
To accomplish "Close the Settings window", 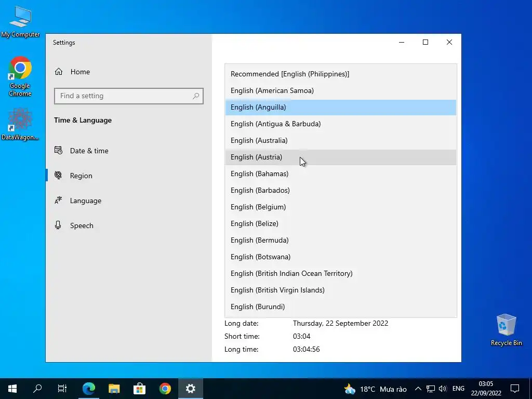I will 449,42.
